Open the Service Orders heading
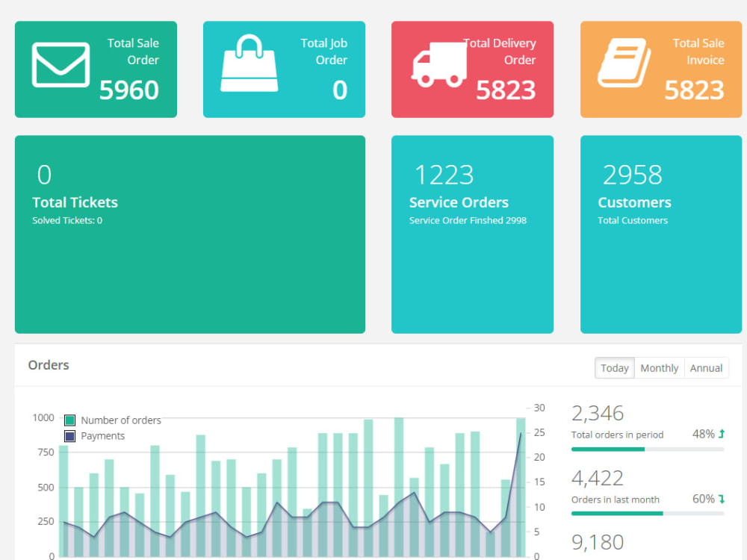The width and height of the screenshot is (747, 560). pos(459,202)
